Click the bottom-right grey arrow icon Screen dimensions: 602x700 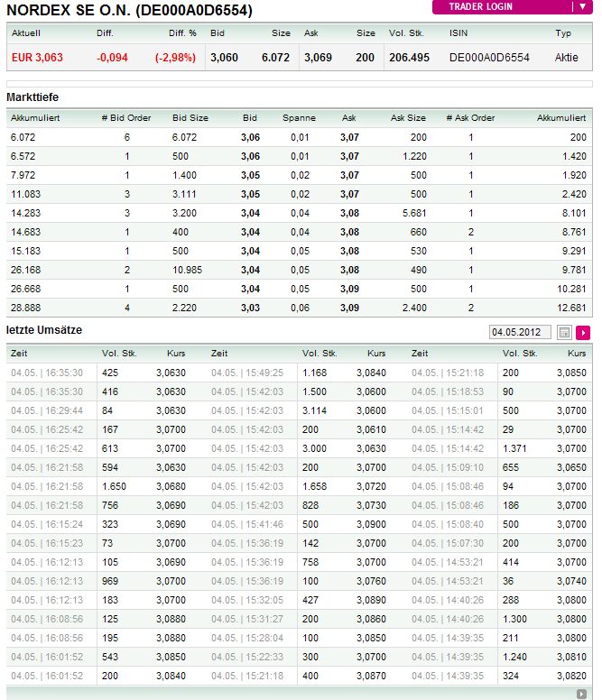pyautogui.click(x=581, y=694)
